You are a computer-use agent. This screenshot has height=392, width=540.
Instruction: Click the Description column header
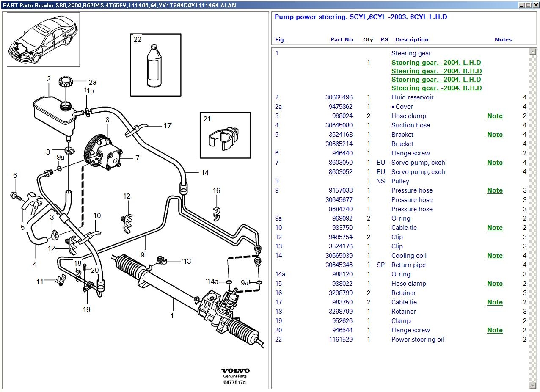pyautogui.click(x=411, y=39)
